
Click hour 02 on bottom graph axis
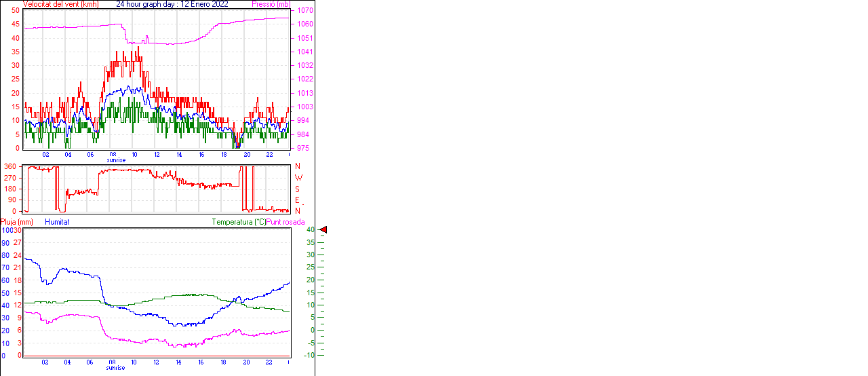coord(45,362)
